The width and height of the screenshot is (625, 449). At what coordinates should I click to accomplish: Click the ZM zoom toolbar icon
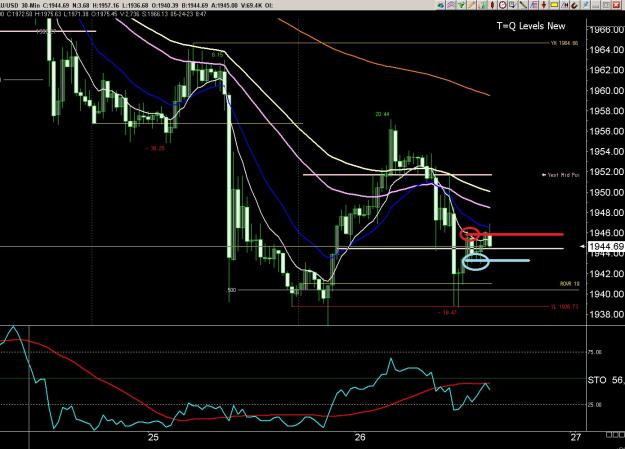(564, 5)
